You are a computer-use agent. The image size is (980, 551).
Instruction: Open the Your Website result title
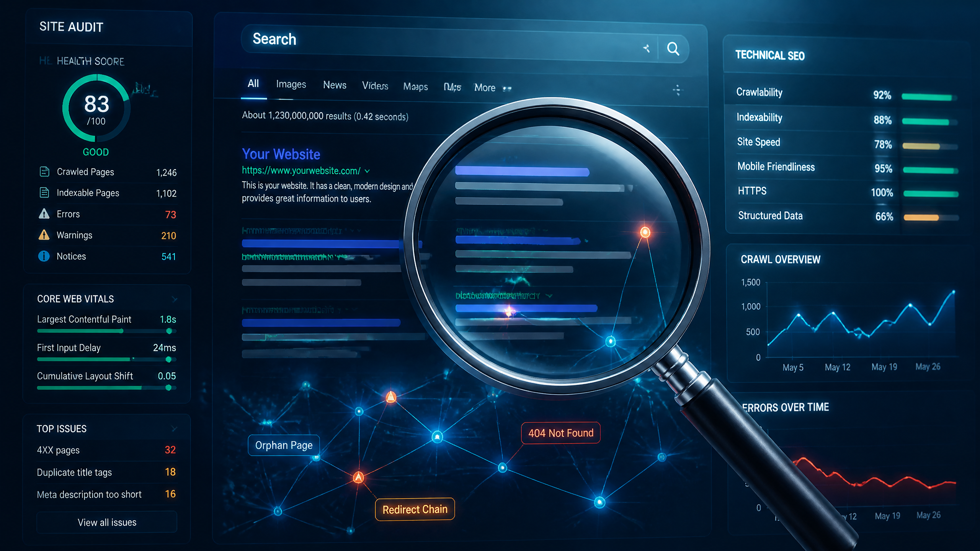(x=281, y=154)
